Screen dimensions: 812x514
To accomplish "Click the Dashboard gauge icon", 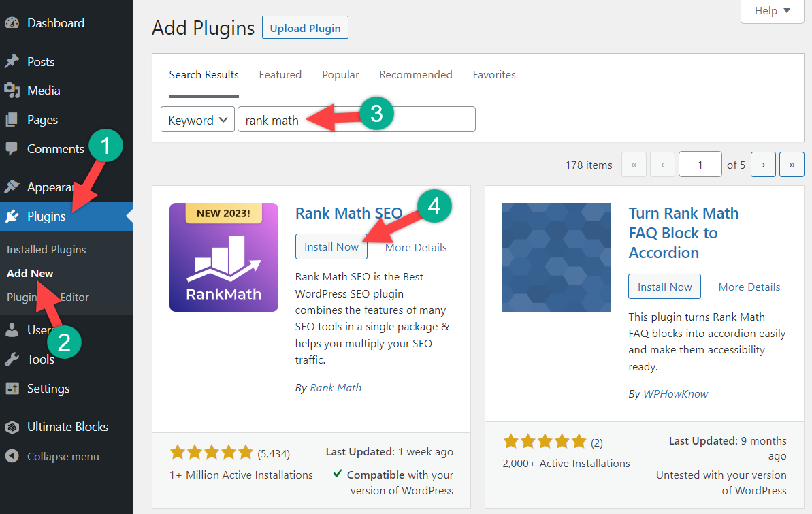I will point(12,23).
